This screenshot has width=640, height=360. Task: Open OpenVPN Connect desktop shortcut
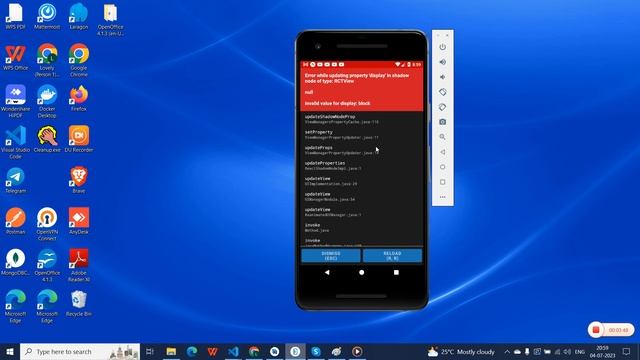(47, 224)
